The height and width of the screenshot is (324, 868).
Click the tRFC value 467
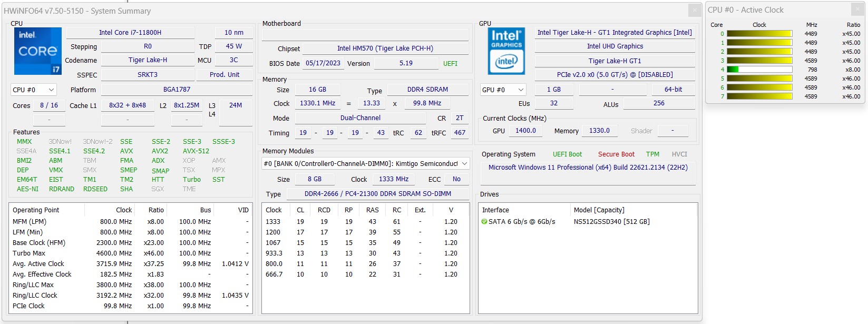click(460, 133)
